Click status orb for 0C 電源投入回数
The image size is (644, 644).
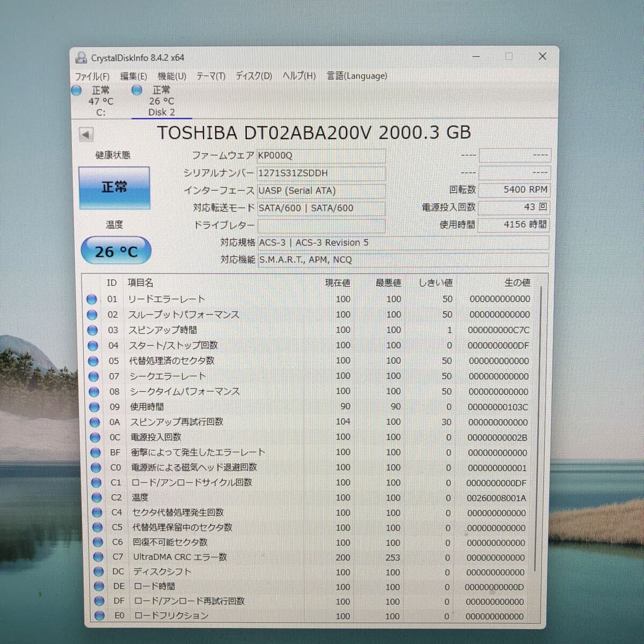[95, 438]
